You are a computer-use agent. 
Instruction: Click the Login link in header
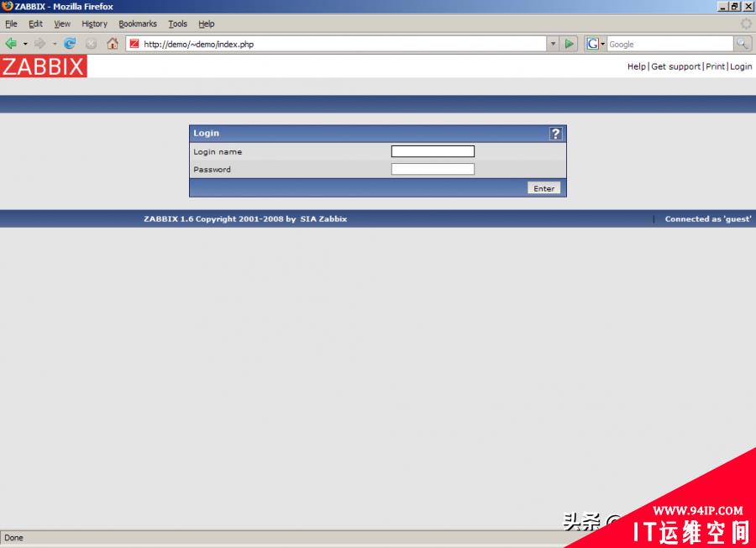(741, 66)
